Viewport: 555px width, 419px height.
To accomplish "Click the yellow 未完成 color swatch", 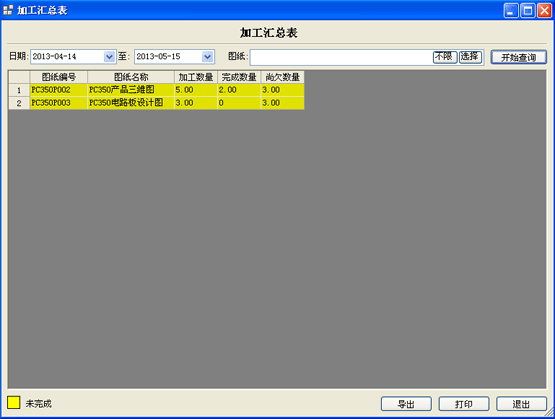I will [13, 403].
